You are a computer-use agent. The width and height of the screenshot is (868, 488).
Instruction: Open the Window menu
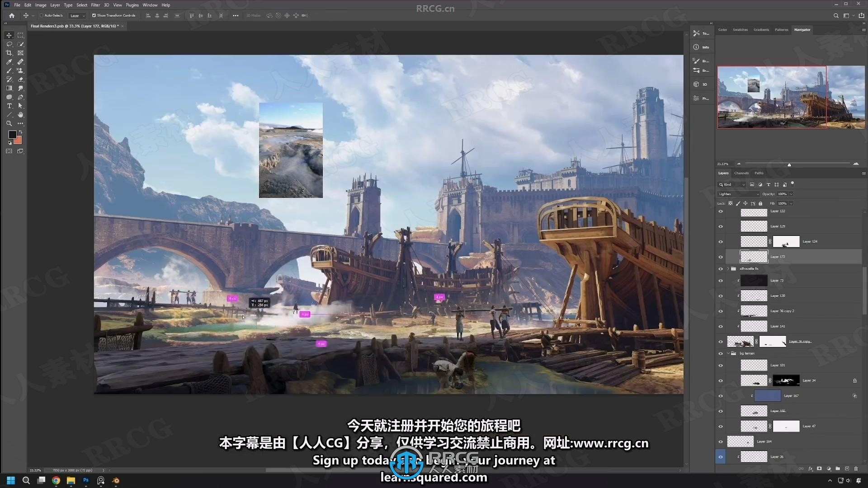(x=150, y=5)
